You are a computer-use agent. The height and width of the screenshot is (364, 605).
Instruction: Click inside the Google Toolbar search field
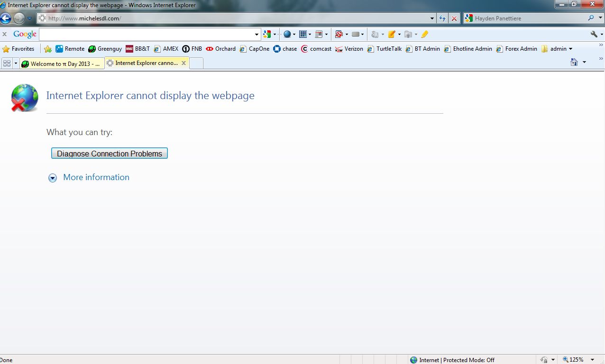point(146,34)
